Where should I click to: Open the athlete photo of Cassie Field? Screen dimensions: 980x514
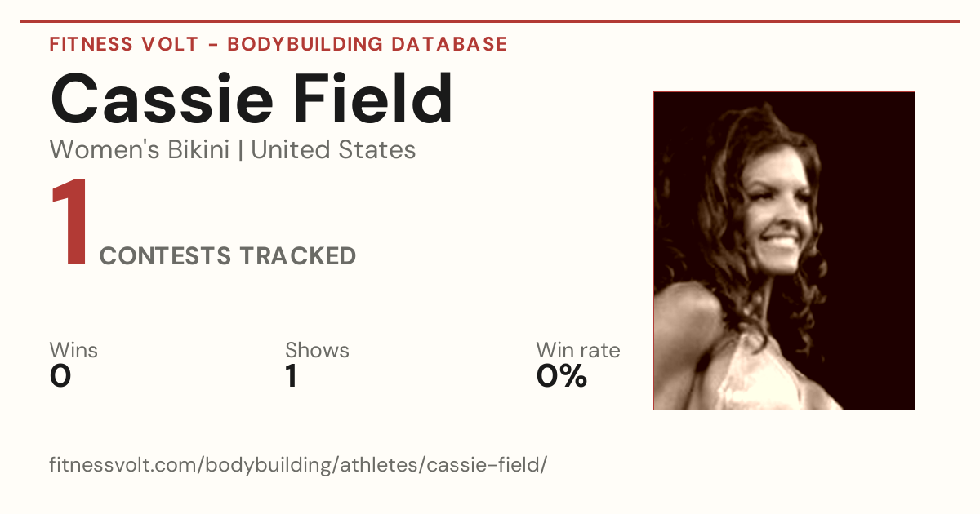[x=784, y=250]
